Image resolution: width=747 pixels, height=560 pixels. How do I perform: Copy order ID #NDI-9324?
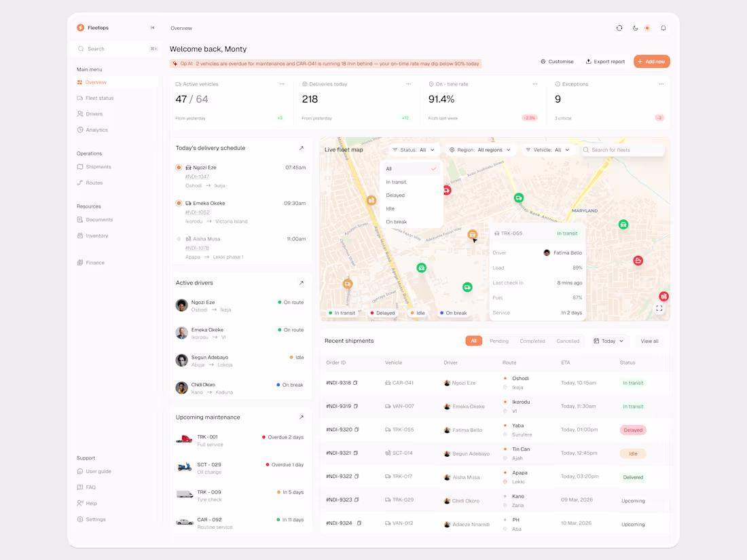pyautogui.click(x=359, y=523)
